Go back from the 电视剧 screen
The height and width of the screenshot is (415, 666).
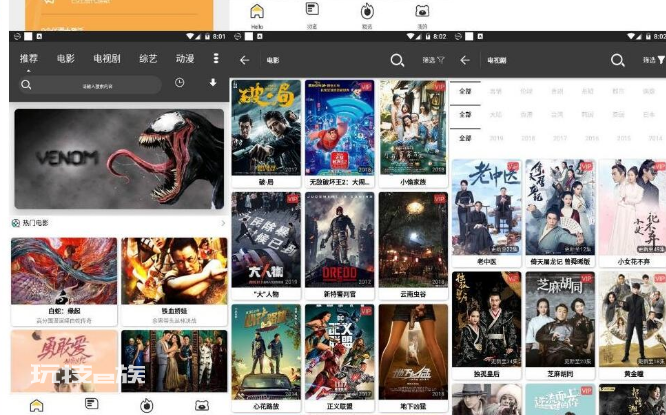point(465,60)
